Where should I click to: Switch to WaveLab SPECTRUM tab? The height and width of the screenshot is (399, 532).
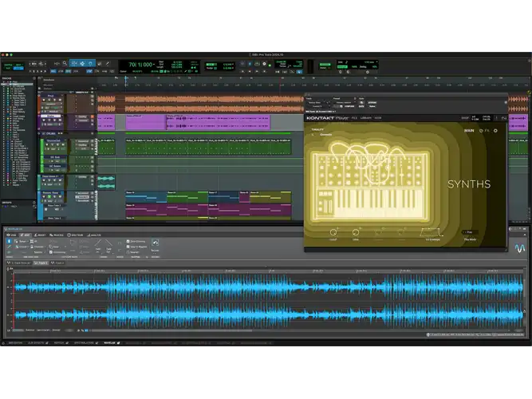75,235
